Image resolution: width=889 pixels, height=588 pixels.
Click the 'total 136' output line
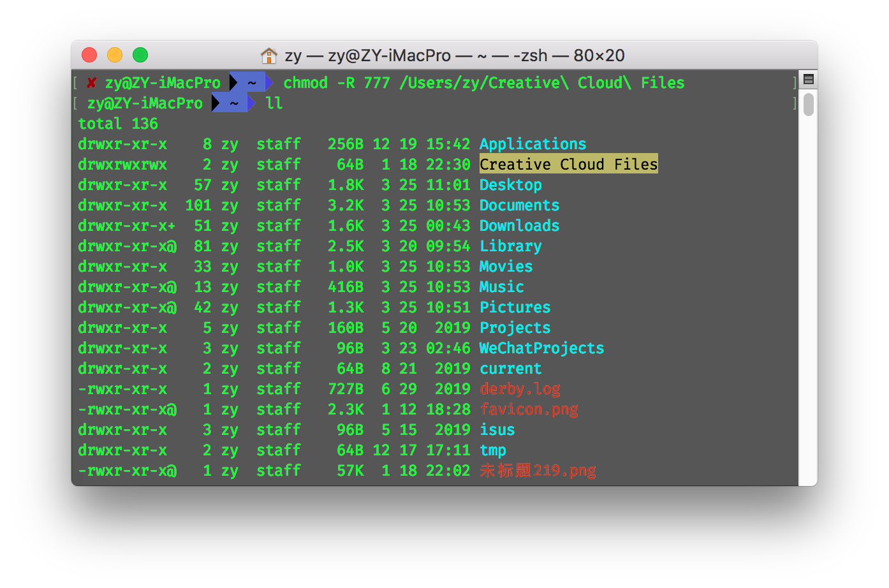pyautogui.click(x=118, y=124)
